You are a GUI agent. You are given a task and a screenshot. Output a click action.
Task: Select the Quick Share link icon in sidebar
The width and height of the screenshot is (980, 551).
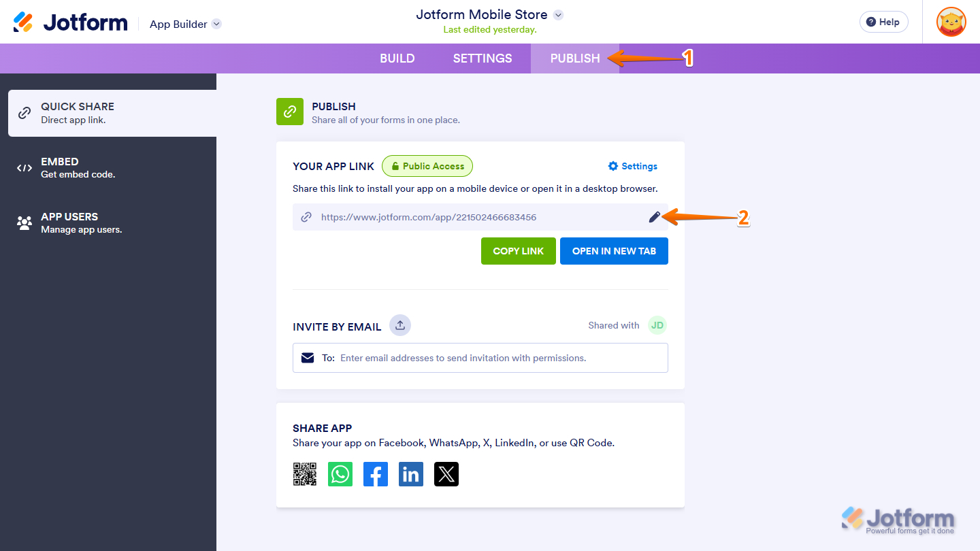[x=24, y=112]
